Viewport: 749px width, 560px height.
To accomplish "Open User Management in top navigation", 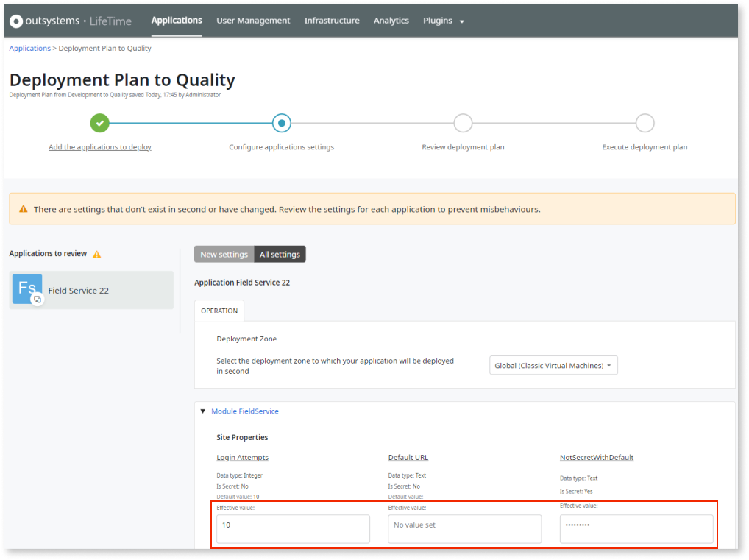I will (253, 21).
